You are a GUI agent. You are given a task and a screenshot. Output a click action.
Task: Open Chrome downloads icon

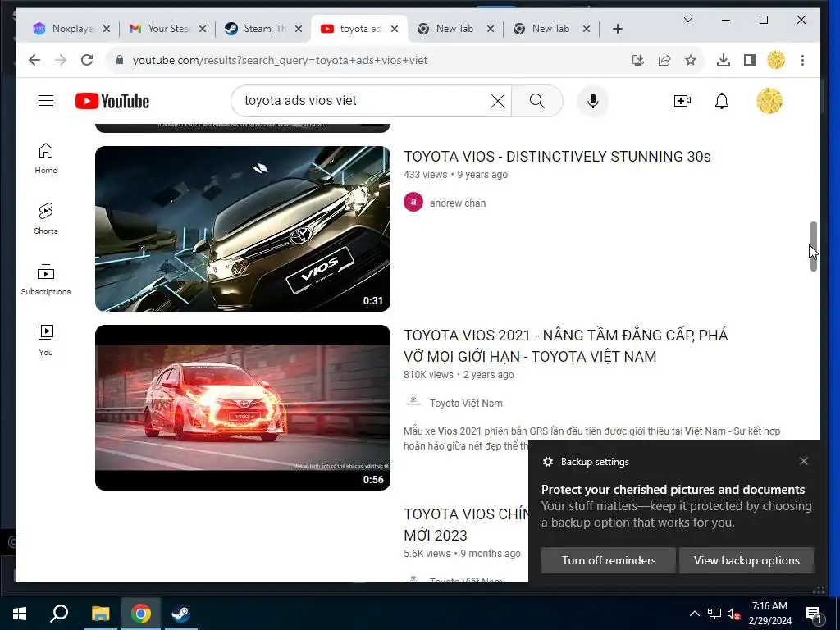(x=724, y=60)
